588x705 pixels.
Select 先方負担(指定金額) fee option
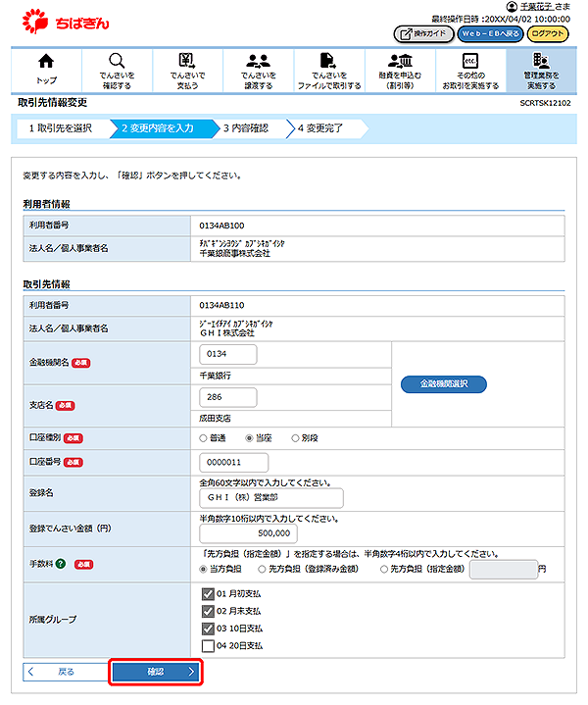pyautogui.click(x=384, y=570)
